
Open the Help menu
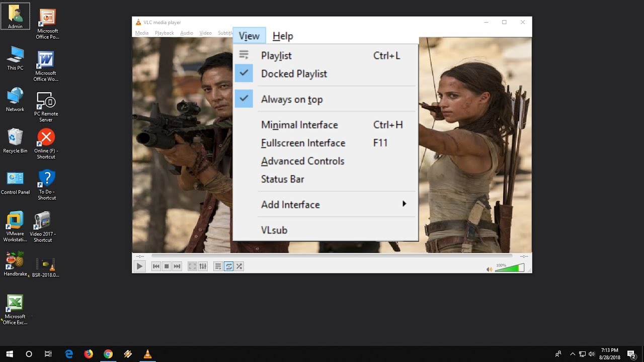point(283,36)
